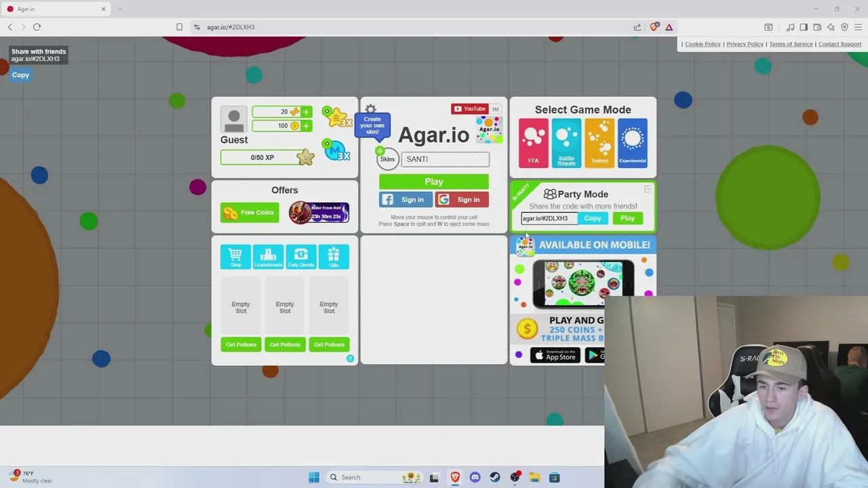This screenshot has height=488, width=868.
Task: Toggle the browser sidebar panel
Action: pos(804,27)
